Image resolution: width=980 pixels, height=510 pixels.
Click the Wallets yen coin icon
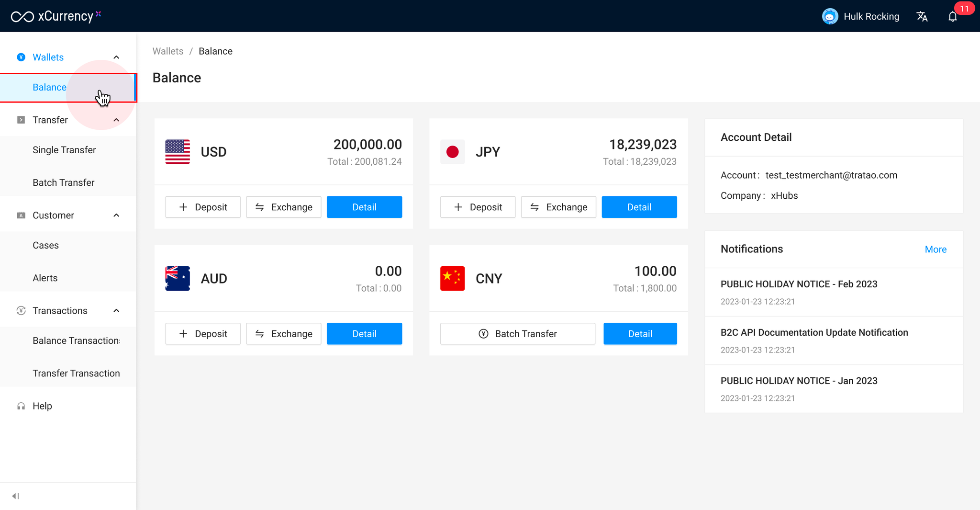click(x=21, y=57)
